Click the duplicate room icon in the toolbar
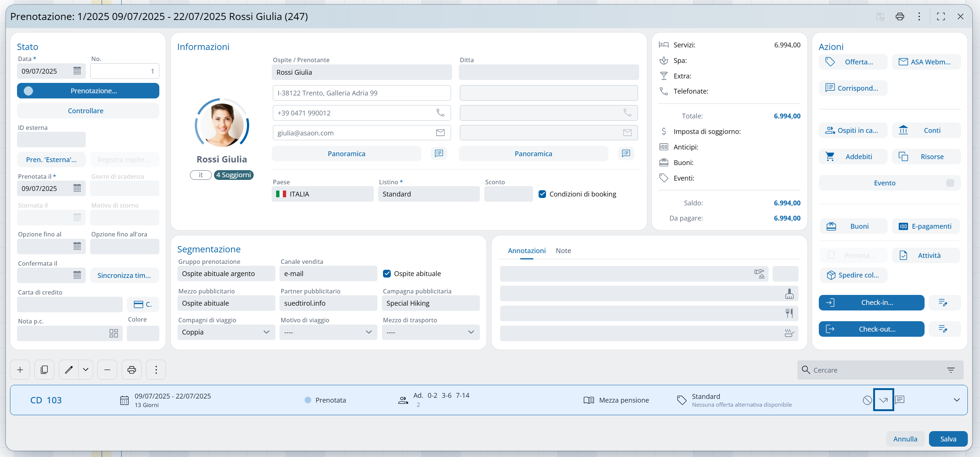 44,370
